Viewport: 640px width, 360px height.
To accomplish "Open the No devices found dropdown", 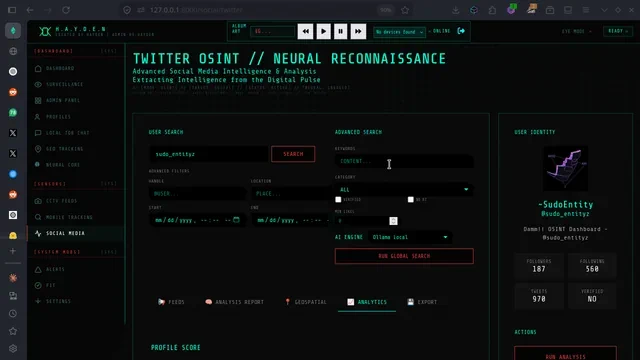I will click(x=399, y=32).
